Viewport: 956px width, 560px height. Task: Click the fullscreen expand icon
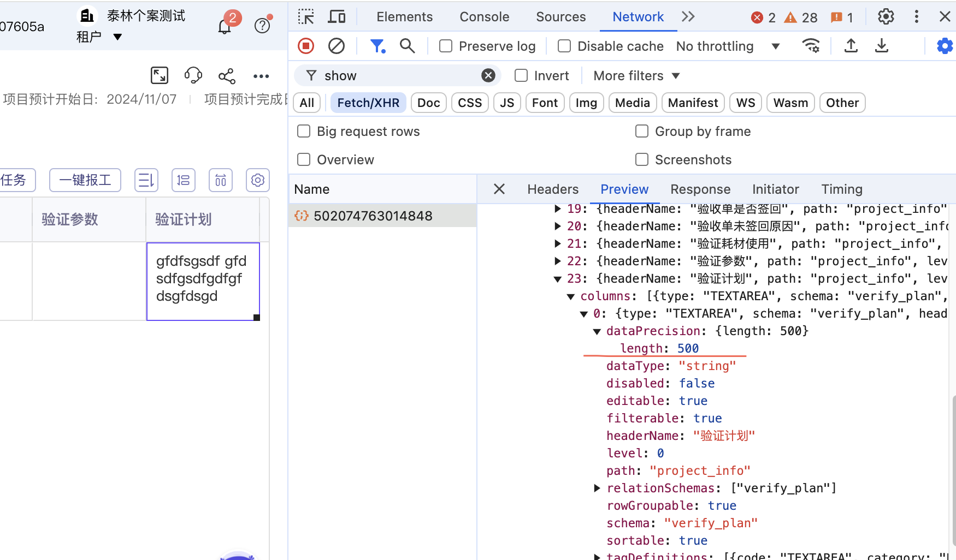[x=160, y=75]
